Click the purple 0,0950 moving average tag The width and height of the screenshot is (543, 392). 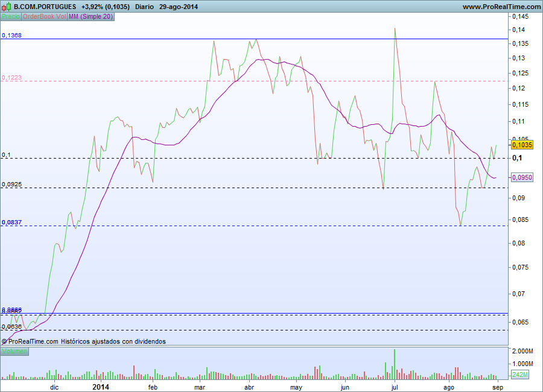[522, 177]
